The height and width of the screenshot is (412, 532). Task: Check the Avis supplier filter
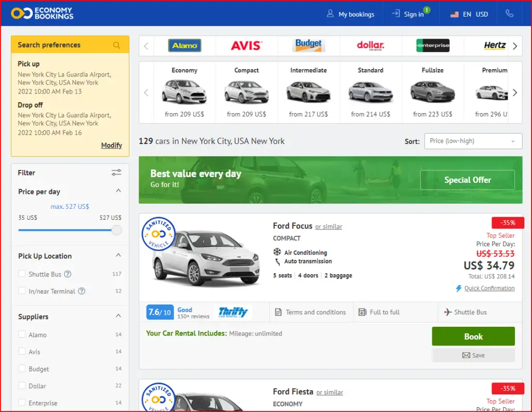[22, 351]
